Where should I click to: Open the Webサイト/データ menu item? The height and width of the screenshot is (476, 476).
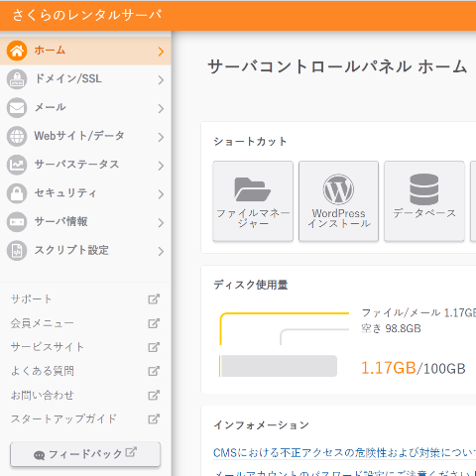pos(85,136)
